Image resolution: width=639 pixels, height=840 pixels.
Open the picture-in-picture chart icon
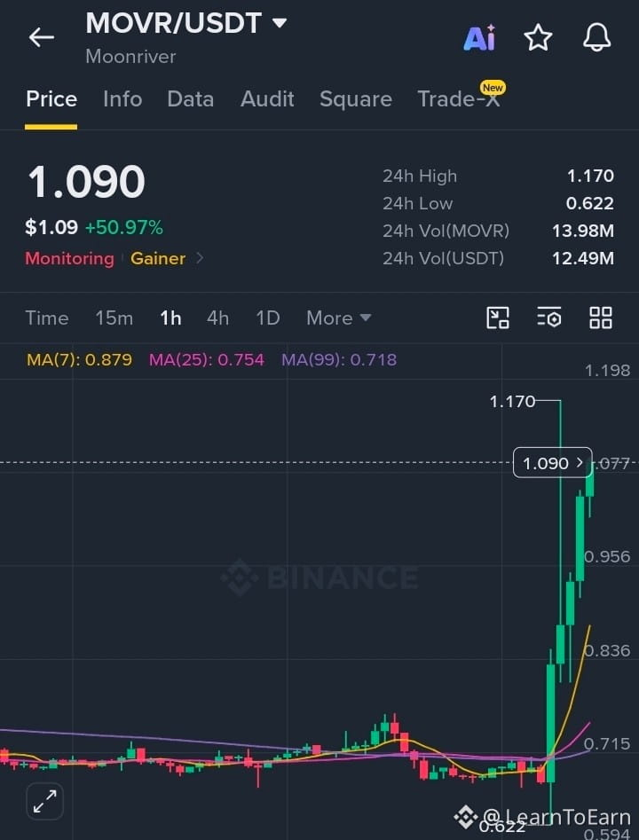point(498,318)
